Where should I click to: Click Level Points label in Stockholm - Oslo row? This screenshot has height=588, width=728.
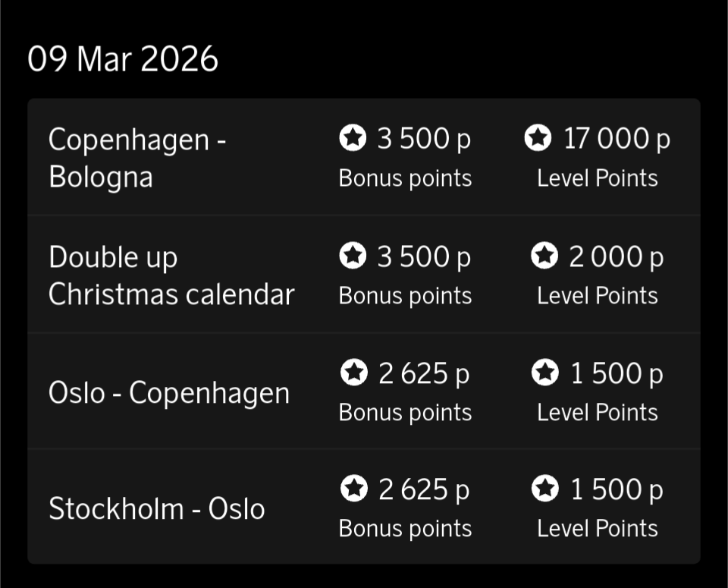(598, 529)
